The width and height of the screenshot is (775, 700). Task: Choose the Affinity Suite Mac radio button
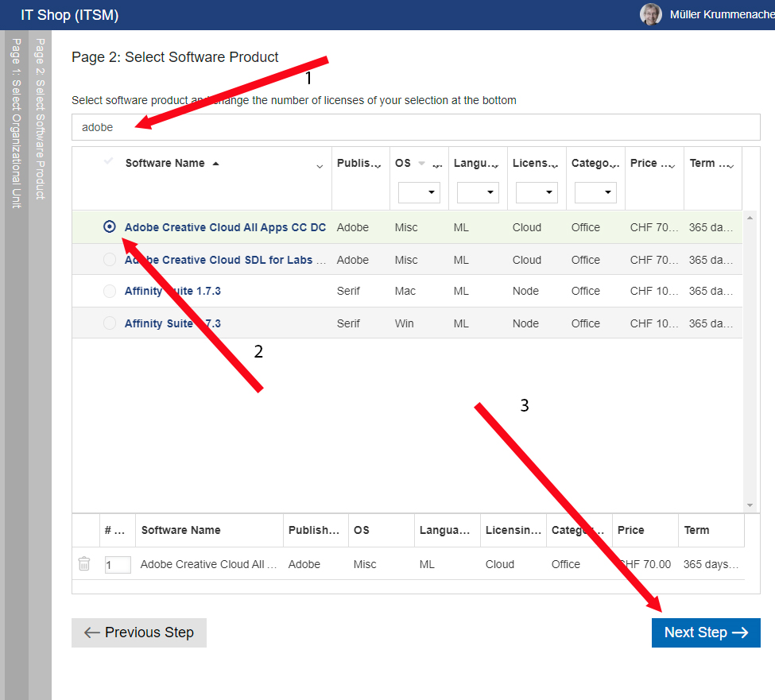tap(109, 291)
